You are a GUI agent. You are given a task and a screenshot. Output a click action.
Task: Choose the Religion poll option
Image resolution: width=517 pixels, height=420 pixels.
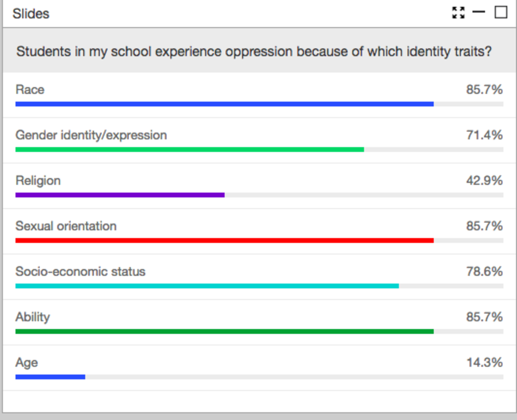[x=38, y=180]
